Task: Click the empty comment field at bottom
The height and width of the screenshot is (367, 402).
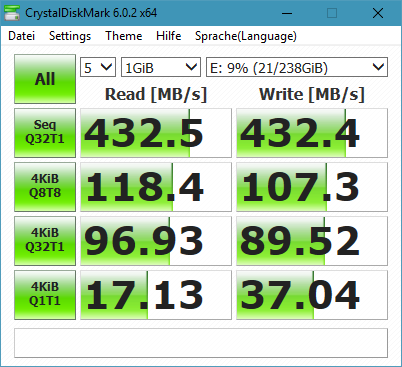Action: 201,343
